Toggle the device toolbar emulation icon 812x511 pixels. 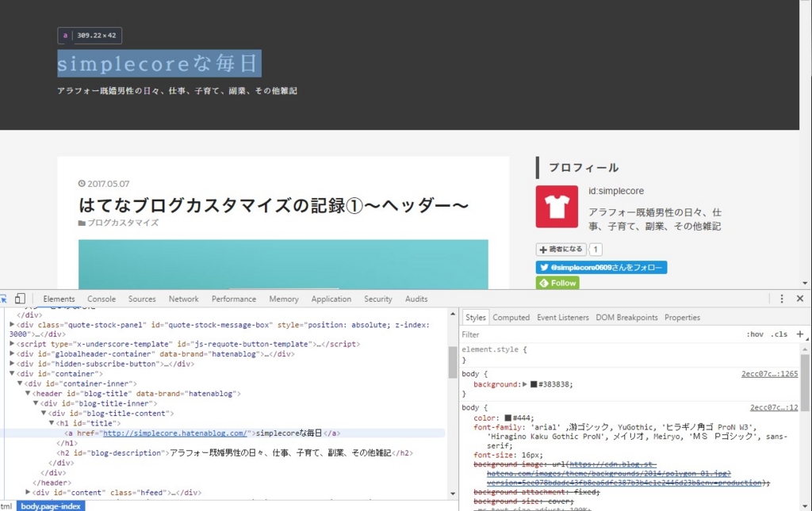pos(21,299)
